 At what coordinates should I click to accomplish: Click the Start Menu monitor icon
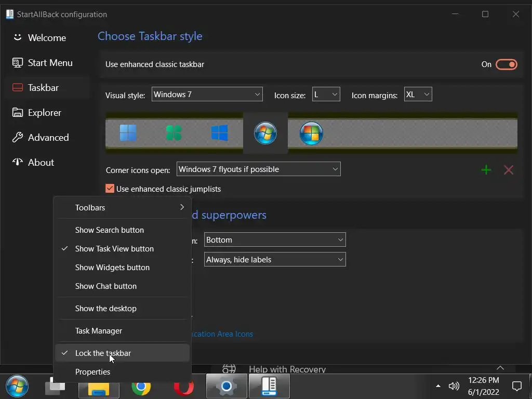pos(17,63)
